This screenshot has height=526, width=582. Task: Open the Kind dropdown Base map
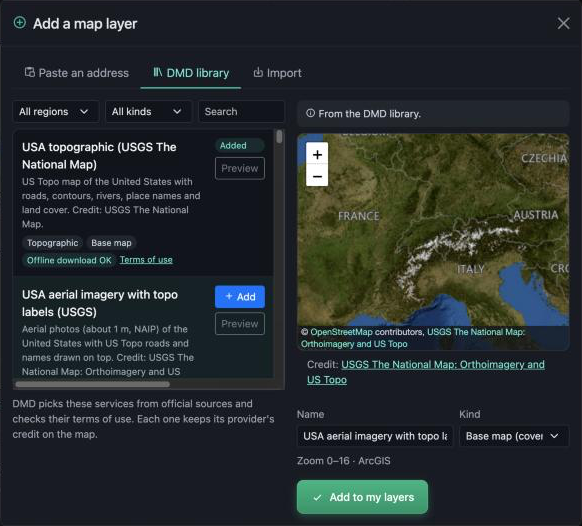[514, 436]
